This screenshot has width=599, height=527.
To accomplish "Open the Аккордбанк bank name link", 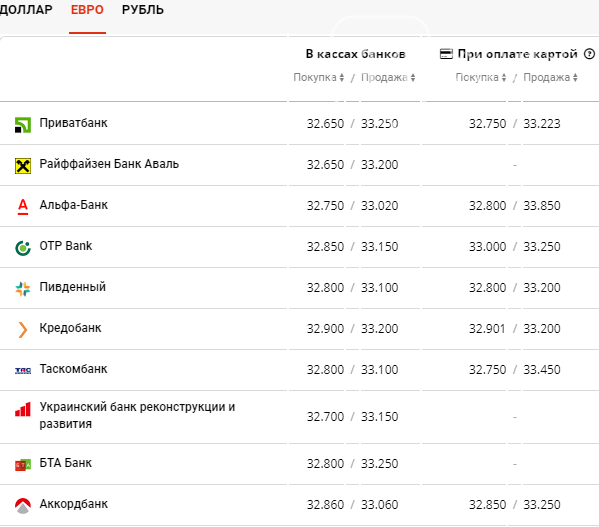I will [x=74, y=504].
